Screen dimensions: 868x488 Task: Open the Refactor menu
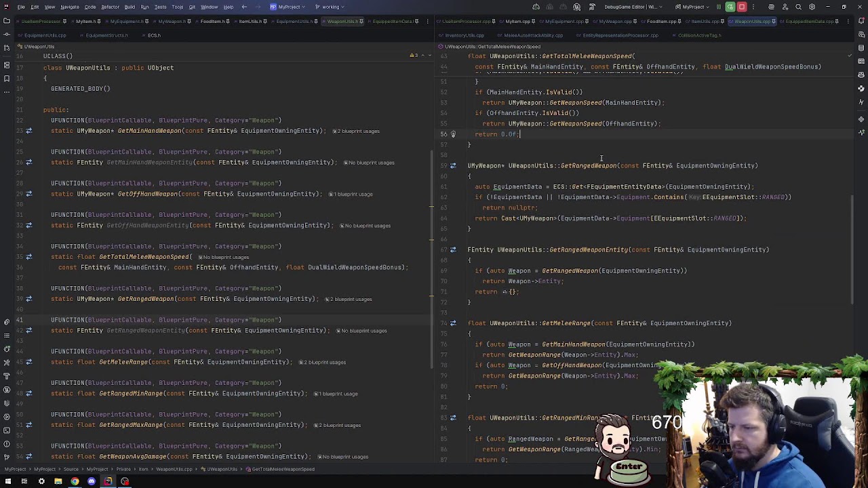tap(110, 7)
